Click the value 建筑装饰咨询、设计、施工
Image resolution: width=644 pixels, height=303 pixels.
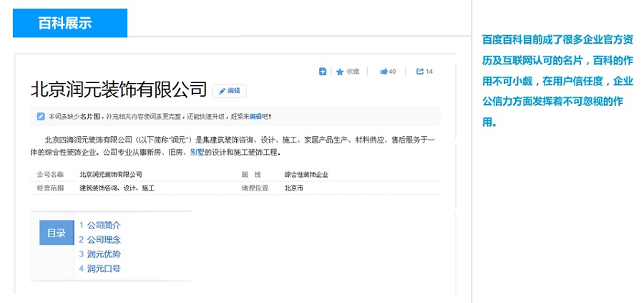pyautogui.click(x=117, y=188)
